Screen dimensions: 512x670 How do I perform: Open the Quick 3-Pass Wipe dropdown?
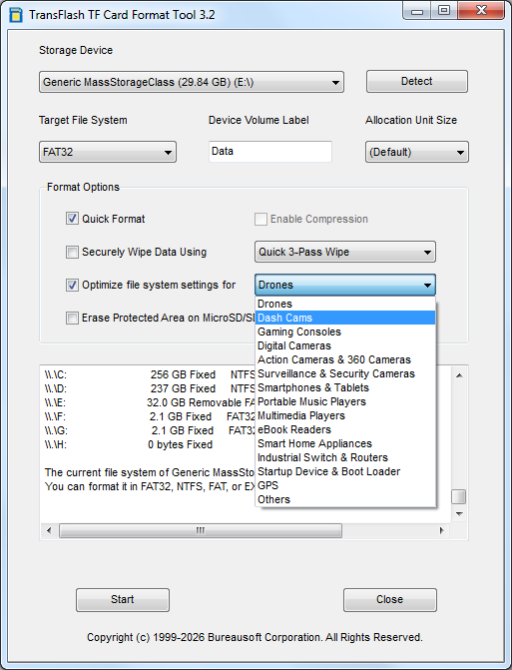click(x=345, y=252)
